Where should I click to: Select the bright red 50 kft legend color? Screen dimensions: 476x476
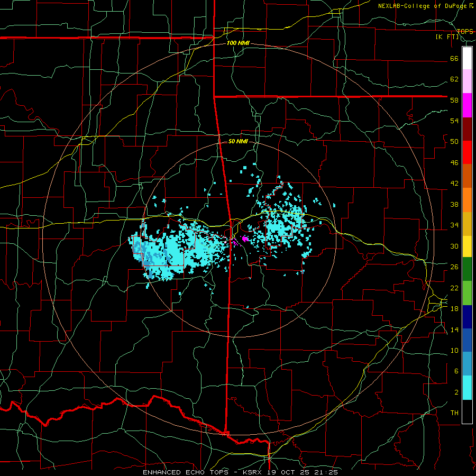[x=467, y=152]
